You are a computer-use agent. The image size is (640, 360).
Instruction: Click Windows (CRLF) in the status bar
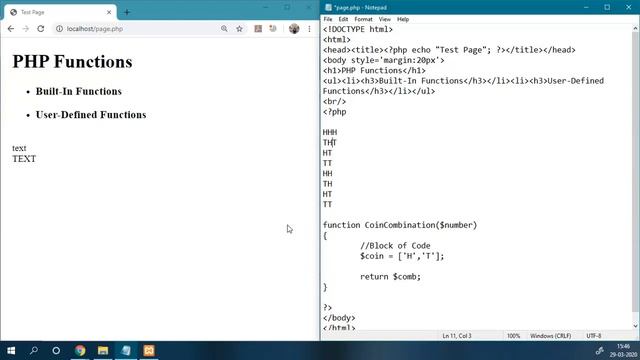coord(551,336)
